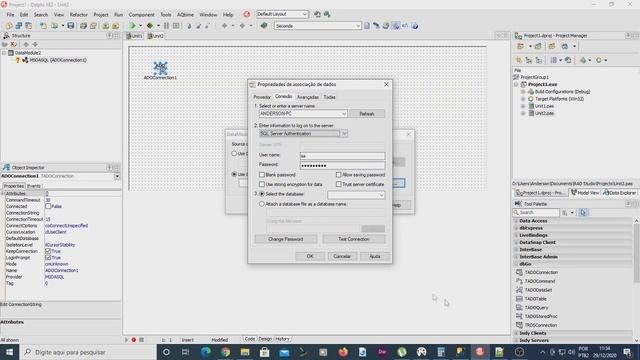Switch to the Avançadas tab
The width and height of the screenshot is (640, 360).
(x=307, y=97)
